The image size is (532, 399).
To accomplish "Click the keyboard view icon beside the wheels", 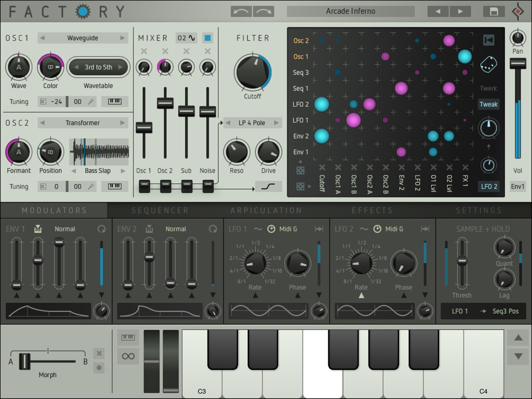I will 128,337.
